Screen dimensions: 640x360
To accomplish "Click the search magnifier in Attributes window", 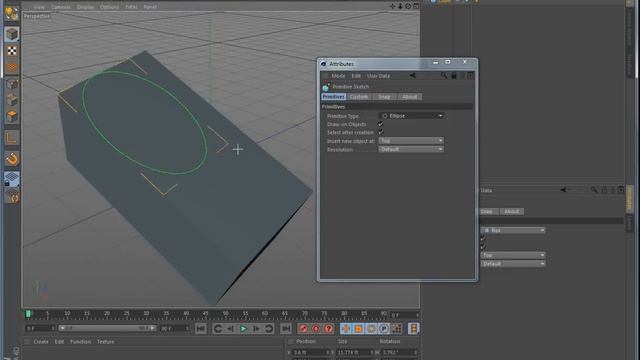I will (x=444, y=76).
